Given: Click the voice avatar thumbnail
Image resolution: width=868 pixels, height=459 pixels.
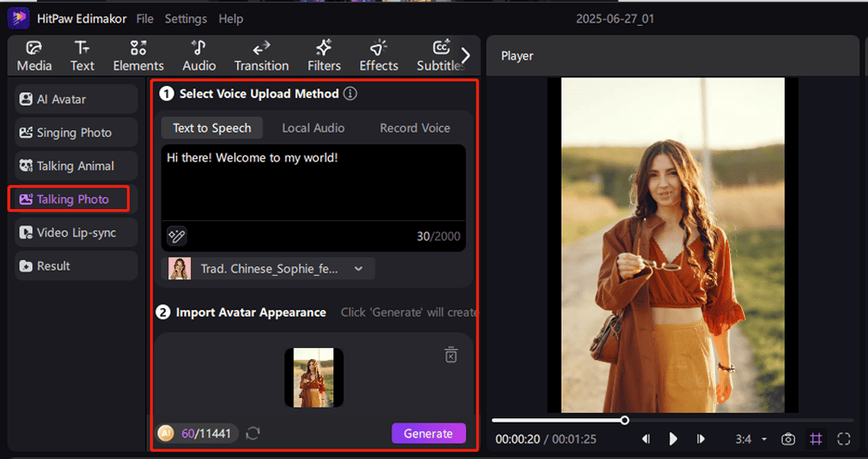Looking at the screenshot, I should click(x=180, y=268).
